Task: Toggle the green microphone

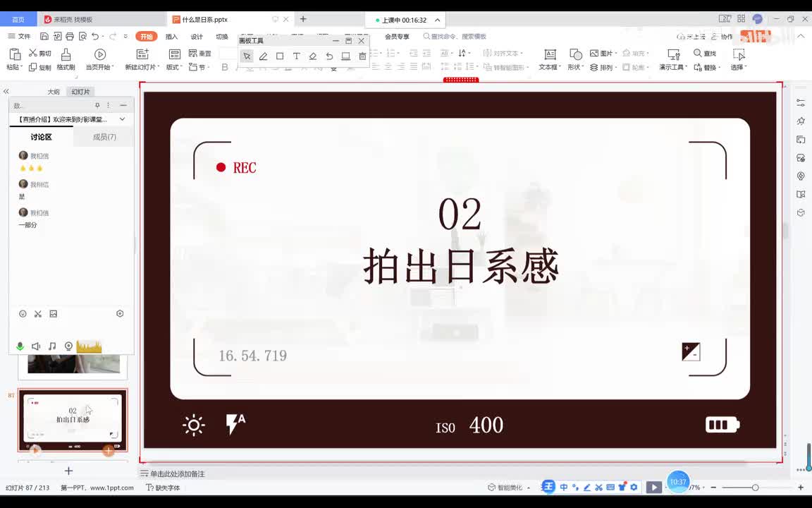Action: 20,346
